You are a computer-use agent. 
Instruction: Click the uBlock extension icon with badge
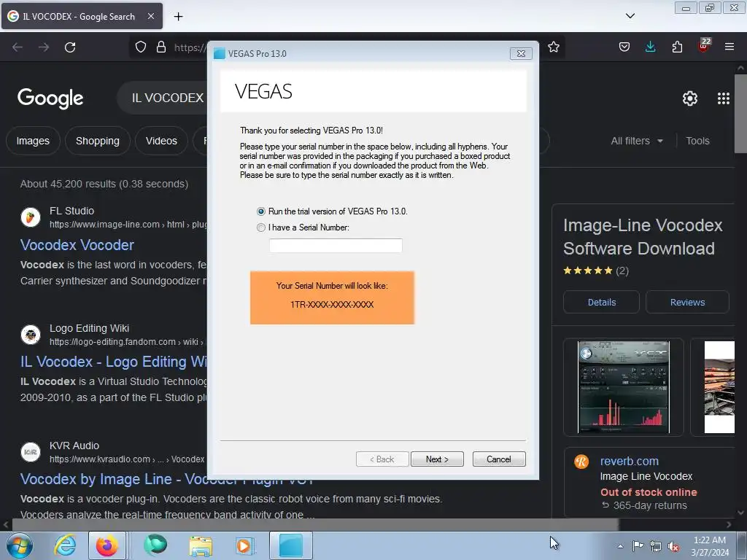704,46
